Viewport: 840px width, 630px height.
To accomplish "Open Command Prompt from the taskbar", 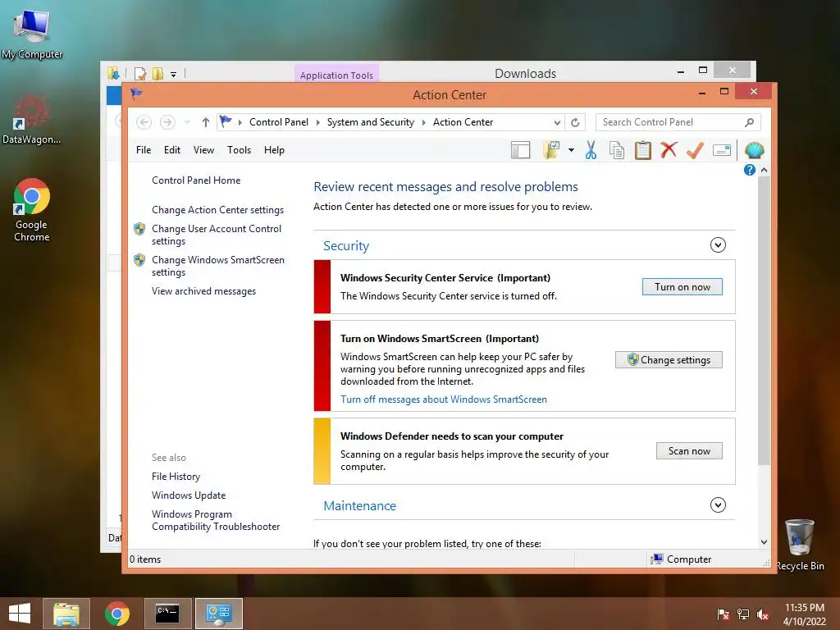I will pyautogui.click(x=167, y=614).
